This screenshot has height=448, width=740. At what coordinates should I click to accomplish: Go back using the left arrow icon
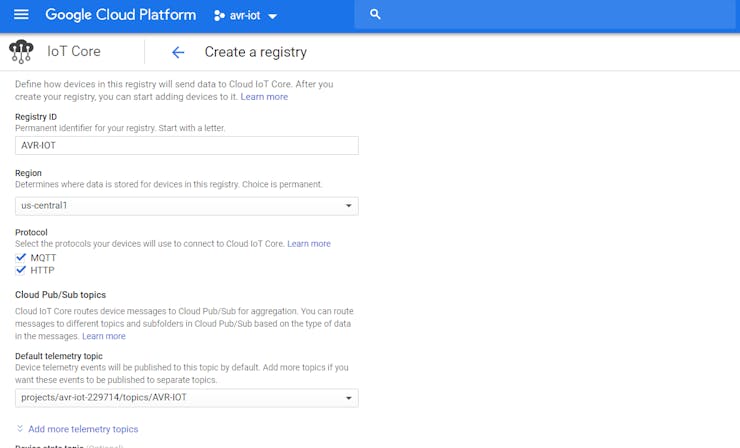tap(178, 52)
